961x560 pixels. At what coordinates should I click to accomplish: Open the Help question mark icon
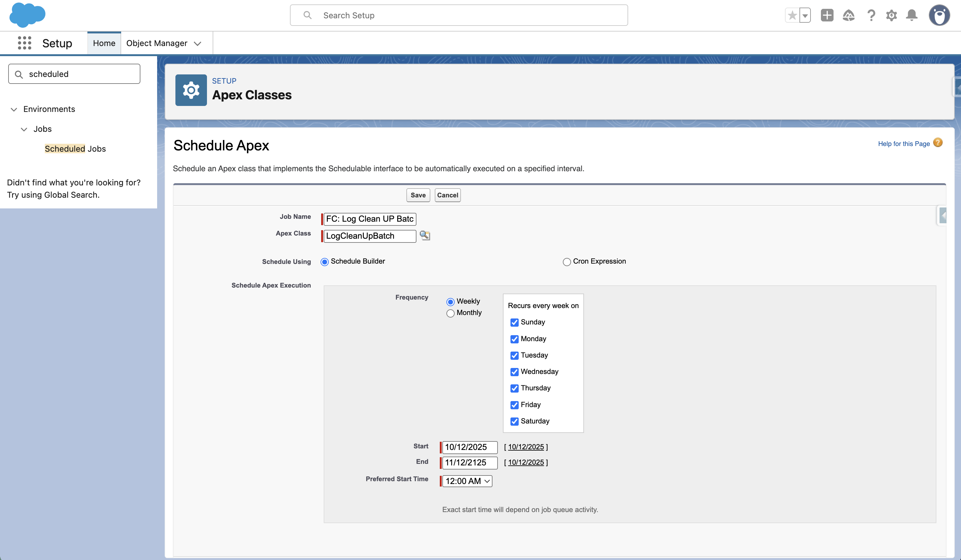[871, 15]
